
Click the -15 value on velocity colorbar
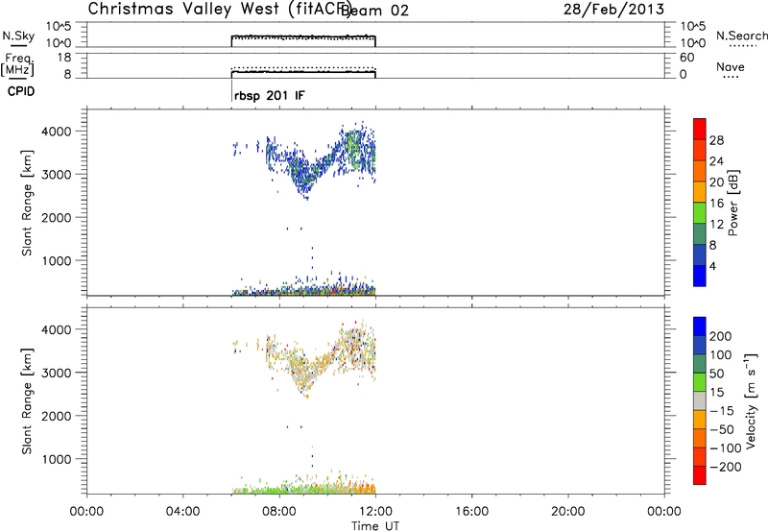tap(722, 411)
